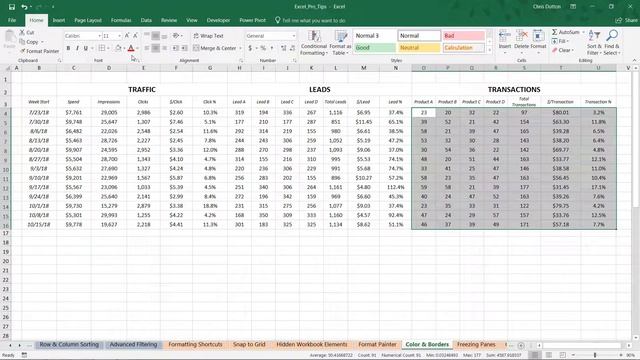Open the Advanced Filtering sheet tab
This screenshot has width=640, height=360.
pyautogui.click(x=133, y=344)
